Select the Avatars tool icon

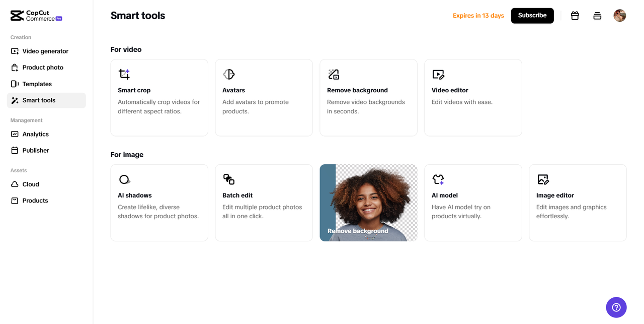pos(229,75)
